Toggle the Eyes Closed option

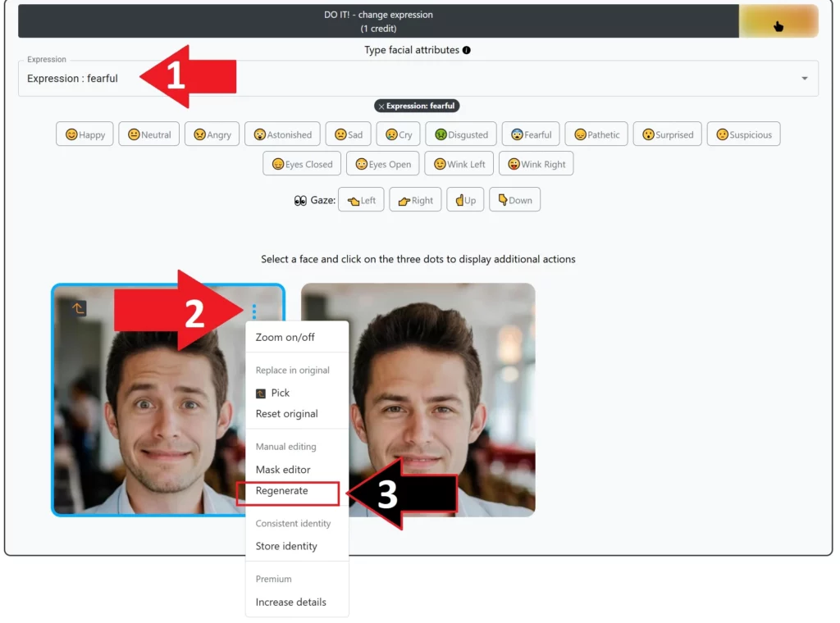[x=301, y=163]
